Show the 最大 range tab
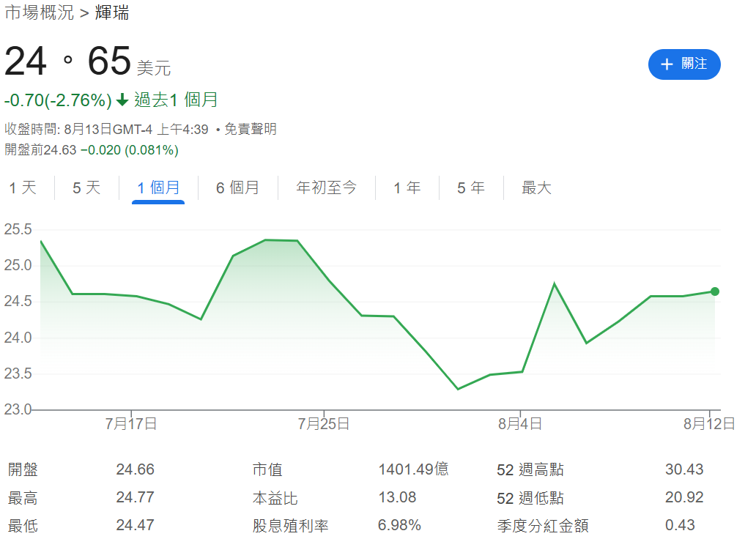Screen dimensions: 756x539 pos(536,187)
